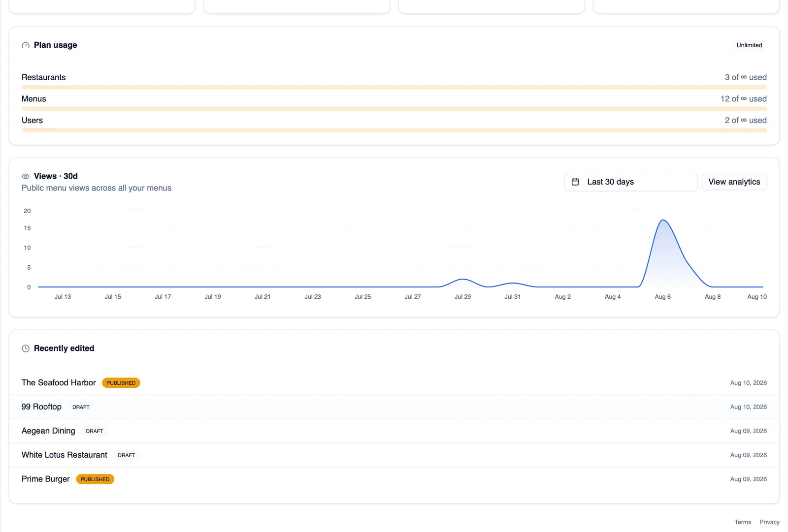Screen dimensions: 788x532
Task: Click 'Public menu views across all your menus'
Action: pos(97,188)
